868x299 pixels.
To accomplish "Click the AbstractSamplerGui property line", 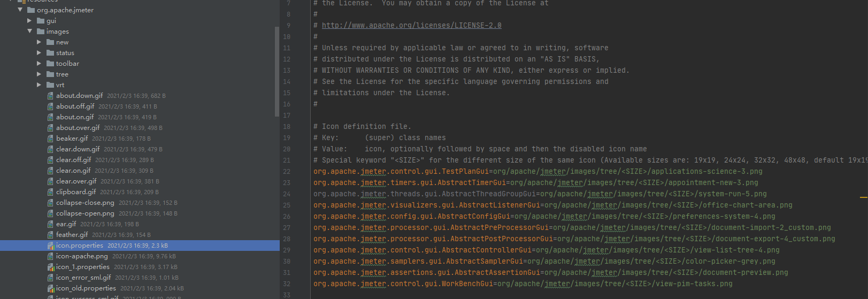I will [544, 262].
